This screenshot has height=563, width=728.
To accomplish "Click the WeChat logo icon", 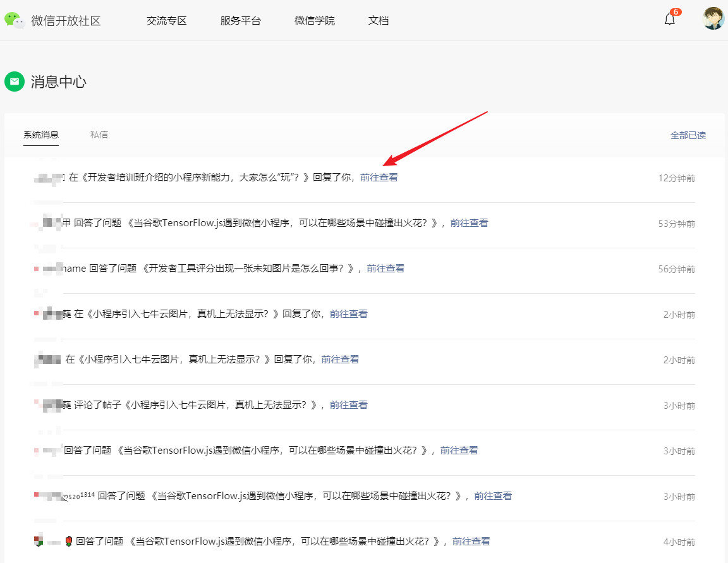I will (14, 20).
